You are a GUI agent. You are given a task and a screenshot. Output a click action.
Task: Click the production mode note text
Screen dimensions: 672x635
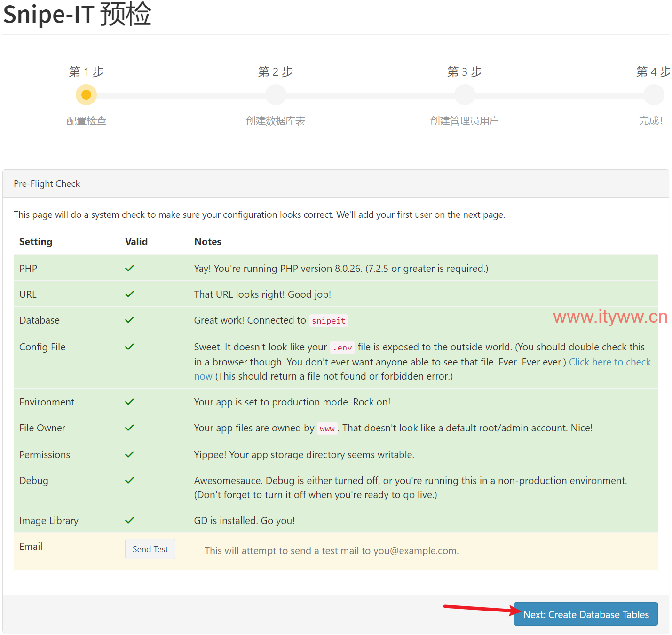click(292, 402)
